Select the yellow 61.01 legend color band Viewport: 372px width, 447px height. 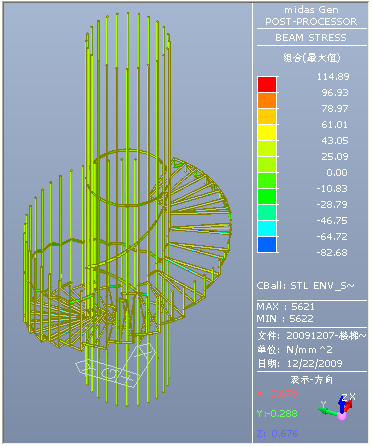[267, 132]
